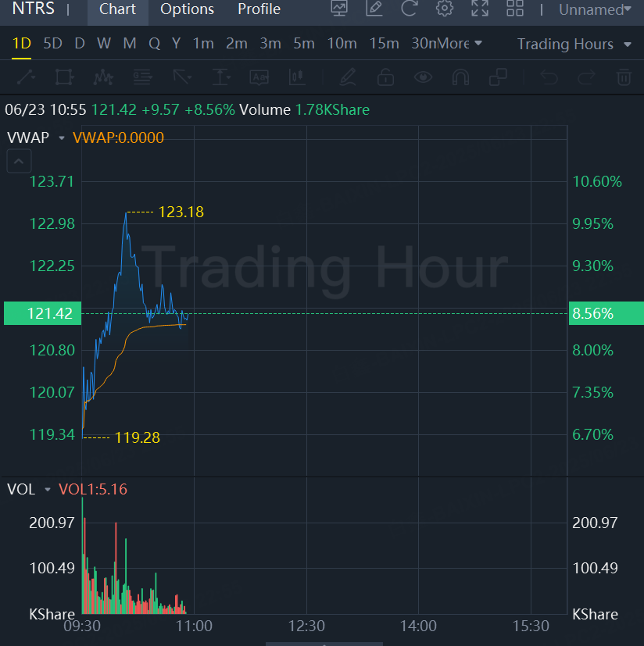Screen dimensions: 644x646
Task: Toggle the eye icon to hide drawings
Action: coord(423,77)
